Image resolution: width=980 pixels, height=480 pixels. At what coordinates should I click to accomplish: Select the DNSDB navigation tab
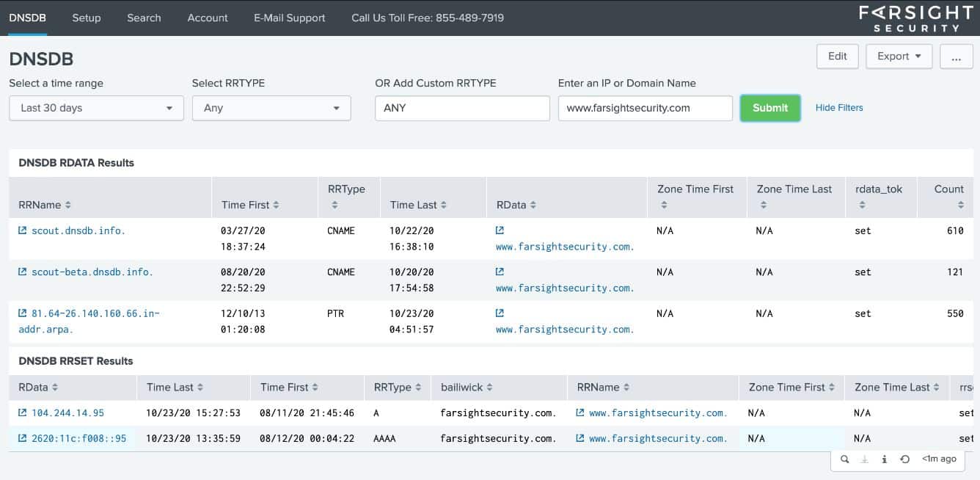pyautogui.click(x=28, y=18)
